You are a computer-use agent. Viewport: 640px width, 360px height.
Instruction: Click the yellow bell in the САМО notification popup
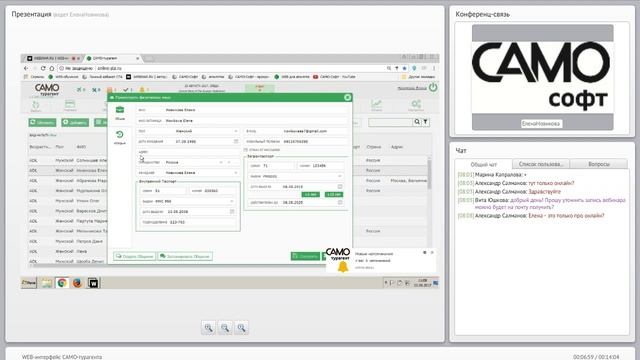343,267
